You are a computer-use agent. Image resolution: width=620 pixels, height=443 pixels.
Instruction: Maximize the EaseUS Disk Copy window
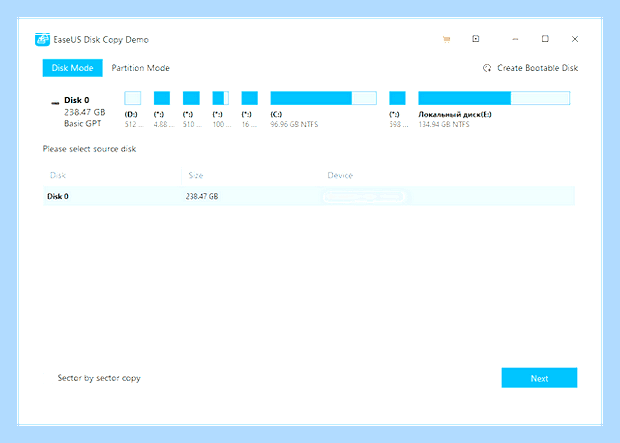[x=545, y=39]
